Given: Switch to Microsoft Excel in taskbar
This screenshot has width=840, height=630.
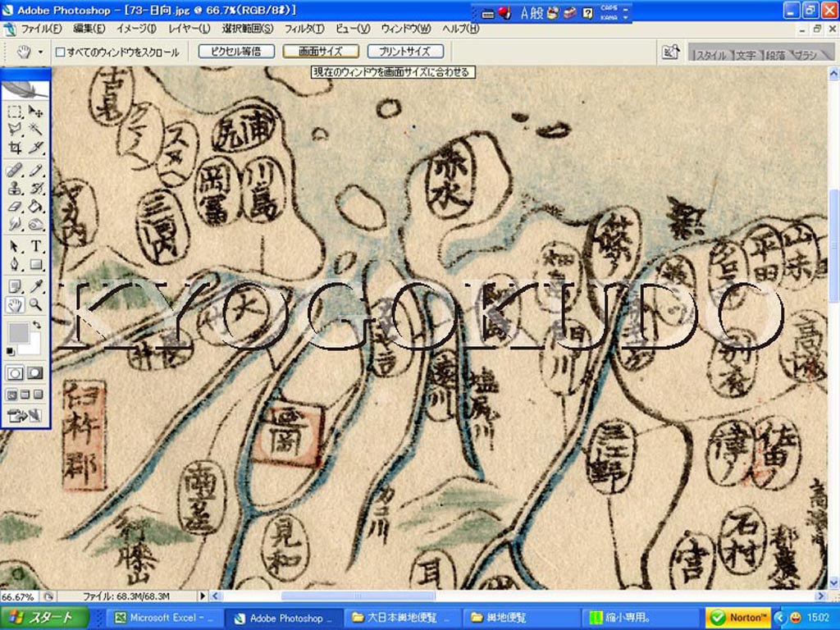Looking at the screenshot, I should click(x=163, y=618).
